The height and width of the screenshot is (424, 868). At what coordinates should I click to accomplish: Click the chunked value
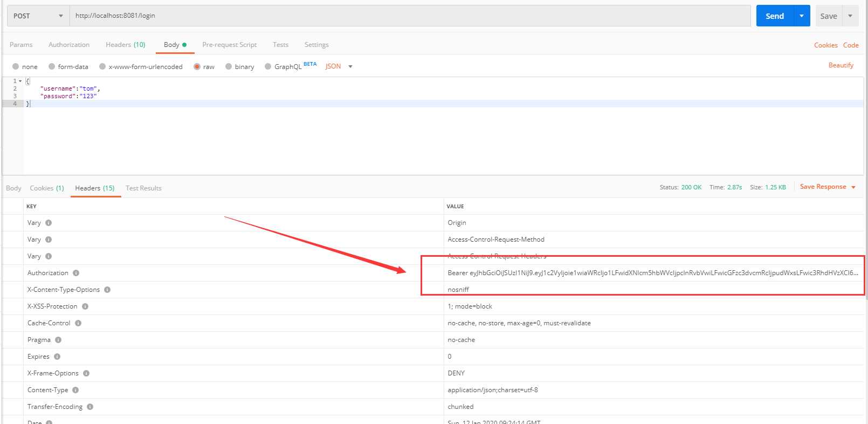click(460, 407)
